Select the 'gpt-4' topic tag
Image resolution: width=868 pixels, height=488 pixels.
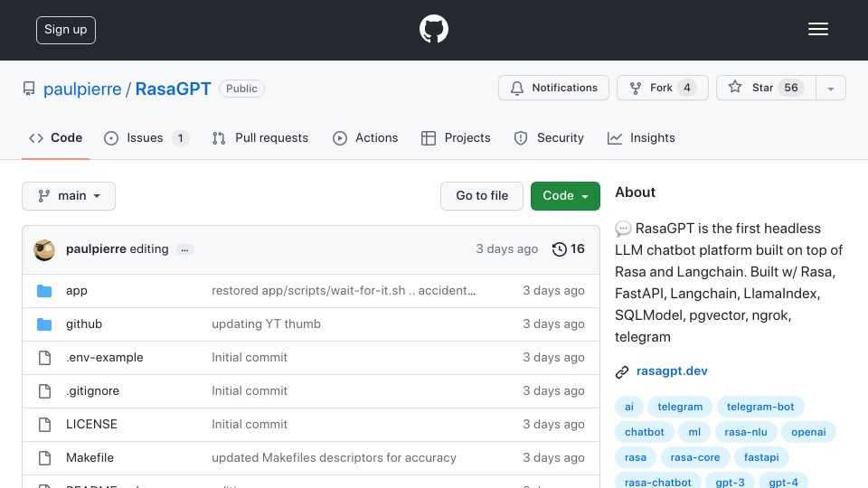783,482
